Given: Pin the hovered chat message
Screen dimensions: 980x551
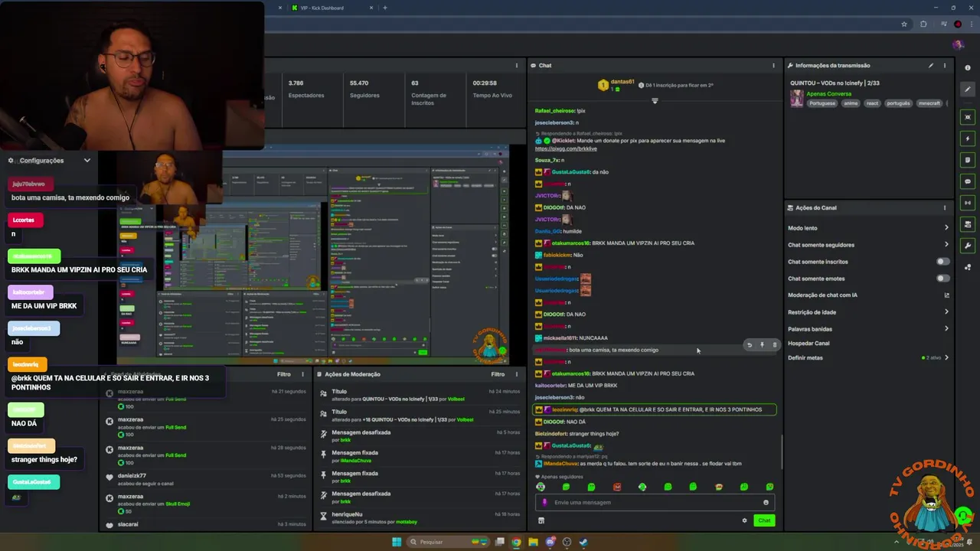Looking at the screenshot, I should point(762,345).
